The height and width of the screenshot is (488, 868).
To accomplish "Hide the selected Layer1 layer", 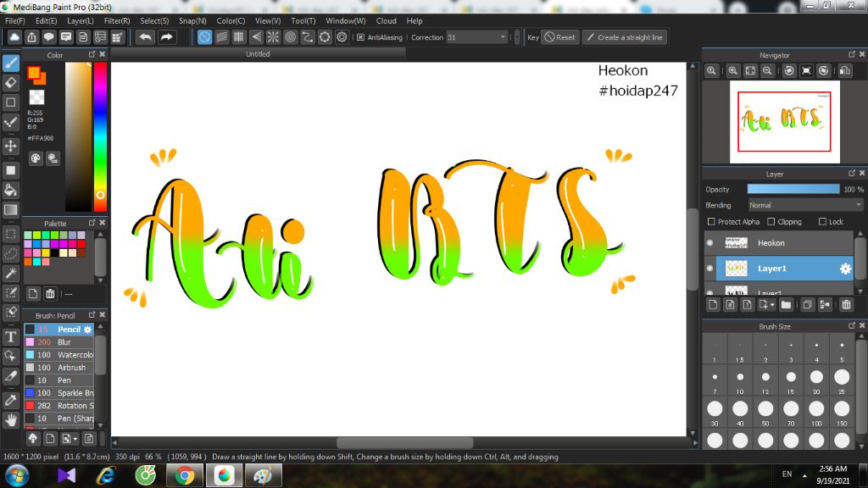I will 709,269.
